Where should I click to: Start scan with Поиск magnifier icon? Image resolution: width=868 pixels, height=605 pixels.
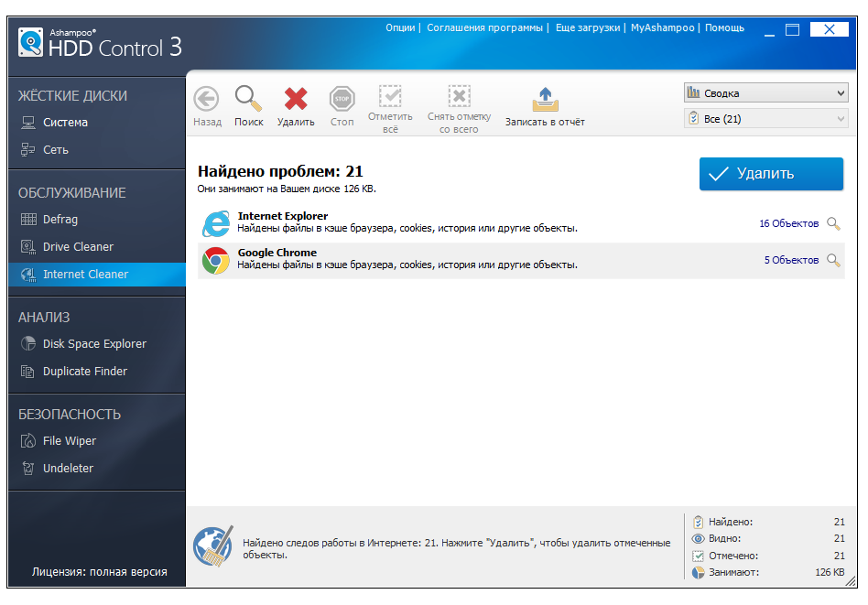pos(248,99)
